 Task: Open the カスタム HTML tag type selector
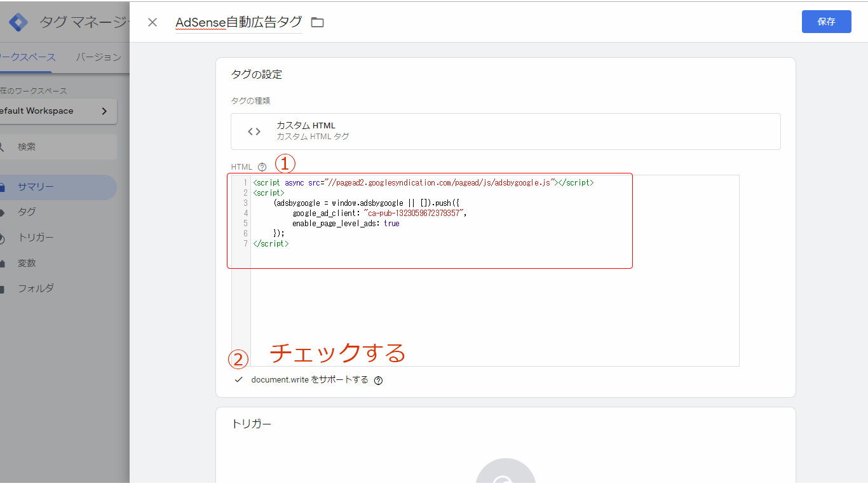point(506,132)
